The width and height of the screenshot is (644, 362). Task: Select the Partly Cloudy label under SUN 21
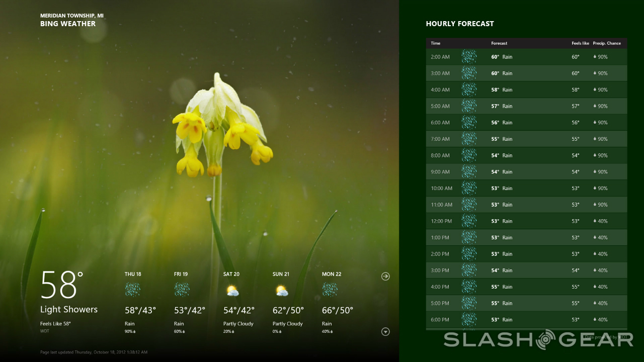pos(288,324)
